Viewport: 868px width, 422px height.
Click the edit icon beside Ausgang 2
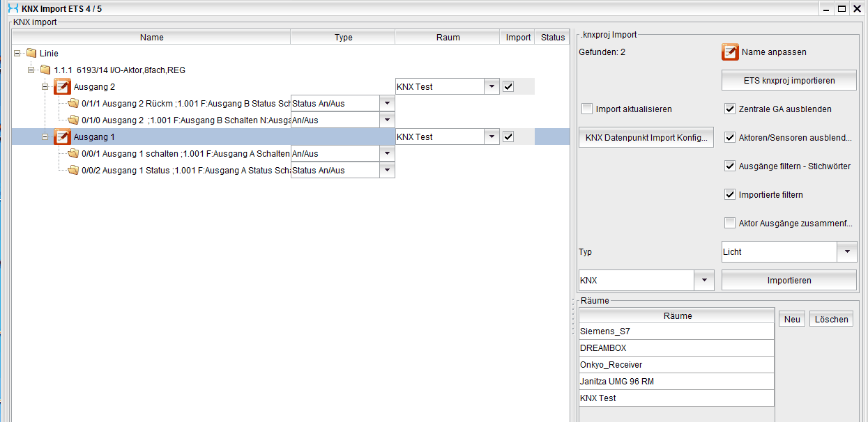[x=62, y=86]
